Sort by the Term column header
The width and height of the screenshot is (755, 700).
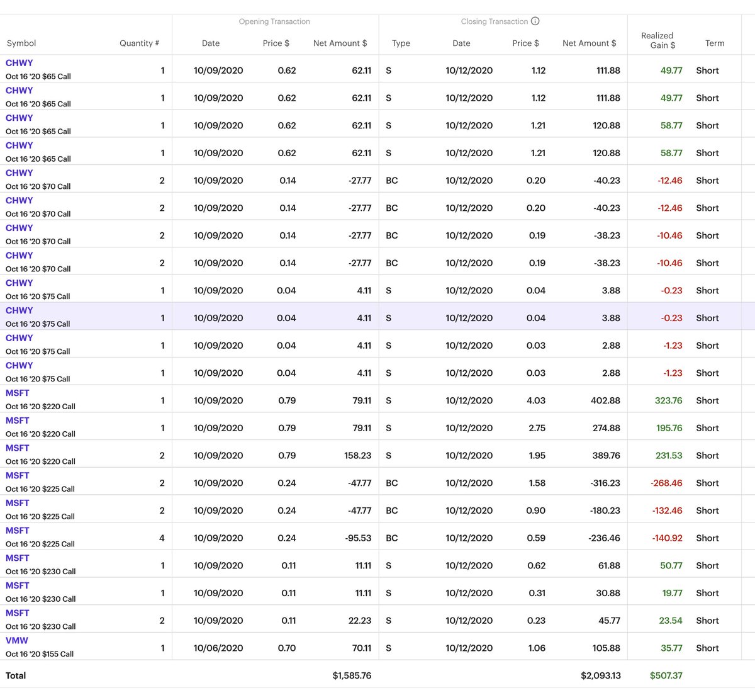[x=715, y=43]
